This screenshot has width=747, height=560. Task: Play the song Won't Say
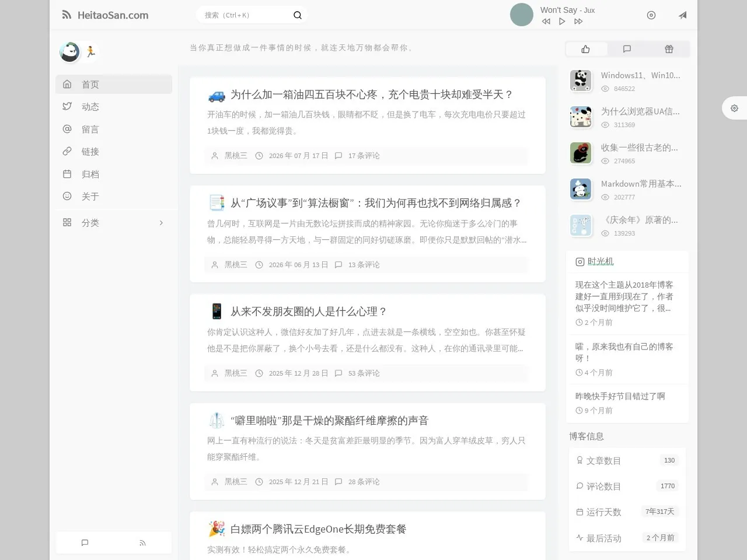(562, 21)
